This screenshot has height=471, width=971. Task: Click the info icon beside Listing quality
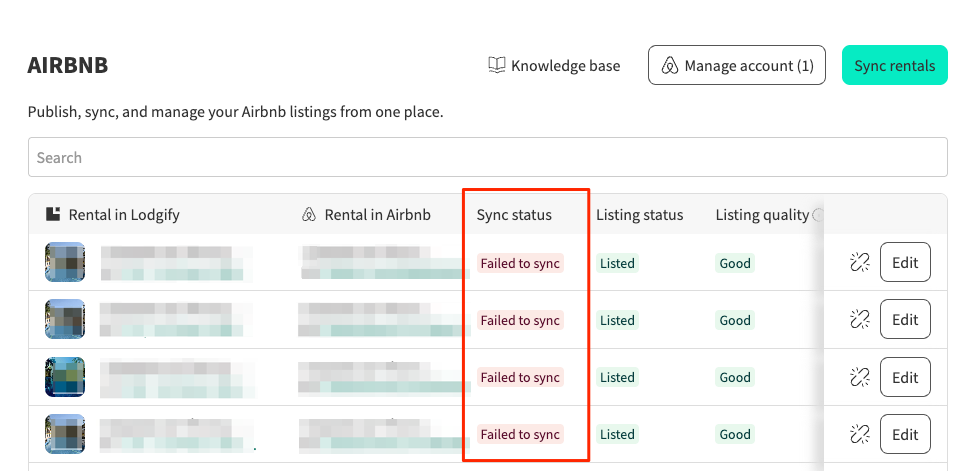(x=818, y=215)
